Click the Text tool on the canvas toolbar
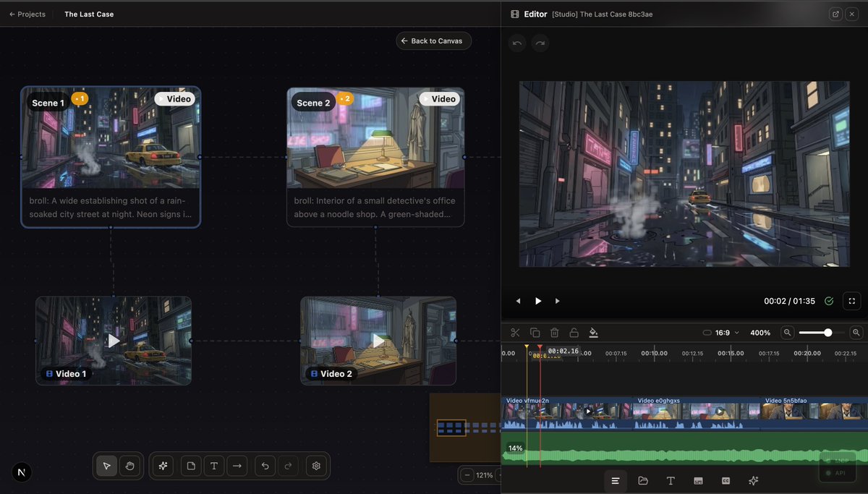The image size is (868, 494). click(x=214, y=466)
